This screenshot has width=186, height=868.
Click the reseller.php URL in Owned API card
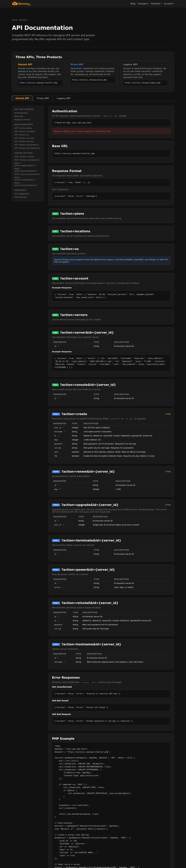click(x=40, y=83)
